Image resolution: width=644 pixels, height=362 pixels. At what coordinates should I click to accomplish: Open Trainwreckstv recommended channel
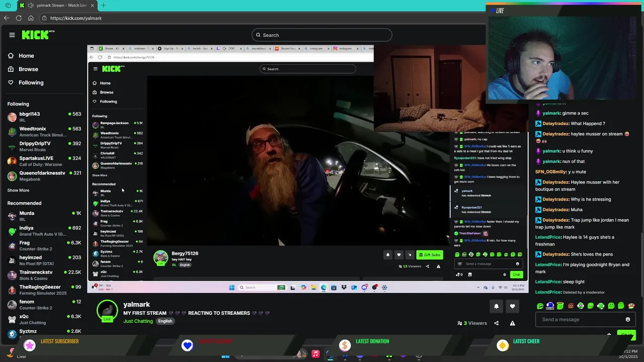pos(44,275)
